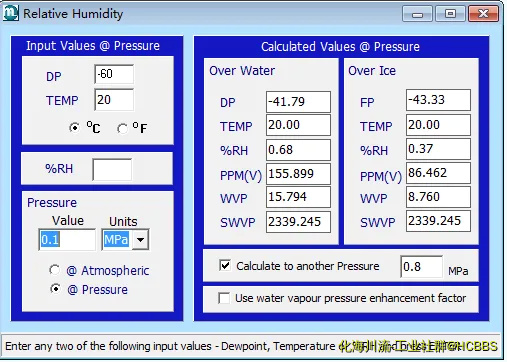The width and height of the screenshot is (507, 362).
Task: Select the °F temperature unit radio button
Action: pyautogui.click(x=122, y=128)
